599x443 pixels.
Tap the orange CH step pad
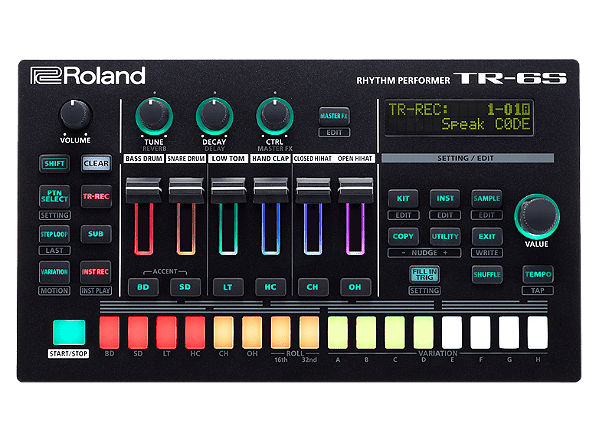coord(223,332)
